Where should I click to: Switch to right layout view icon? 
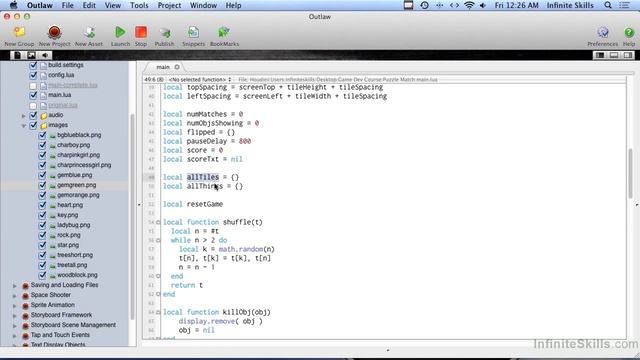[628, 55]
